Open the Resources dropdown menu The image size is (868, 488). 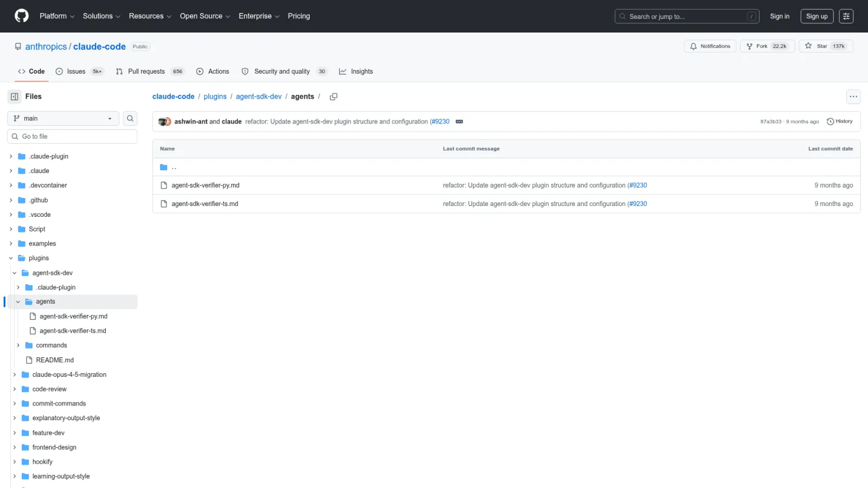pyautogui.click(x=150, y=16)
